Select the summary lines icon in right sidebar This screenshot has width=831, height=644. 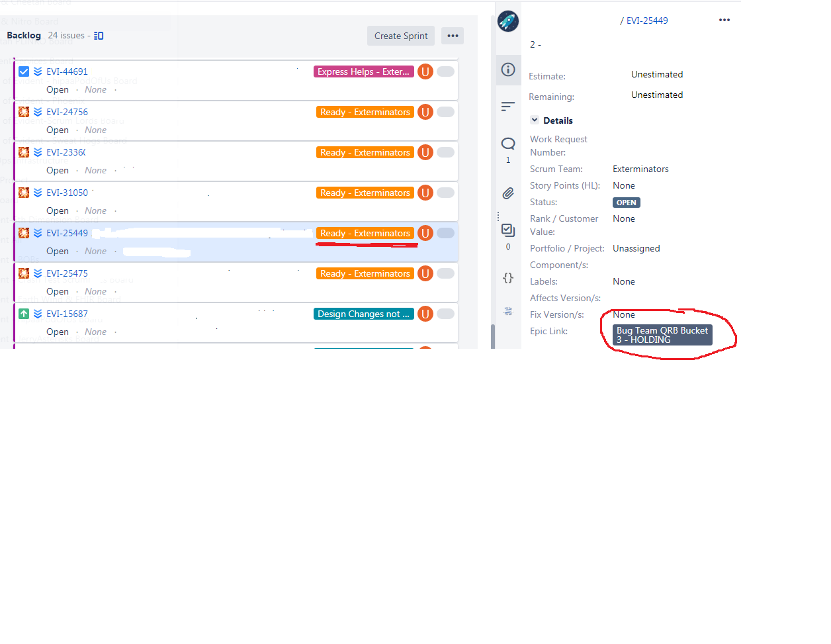pyautogui.click(x=508, y=106)
